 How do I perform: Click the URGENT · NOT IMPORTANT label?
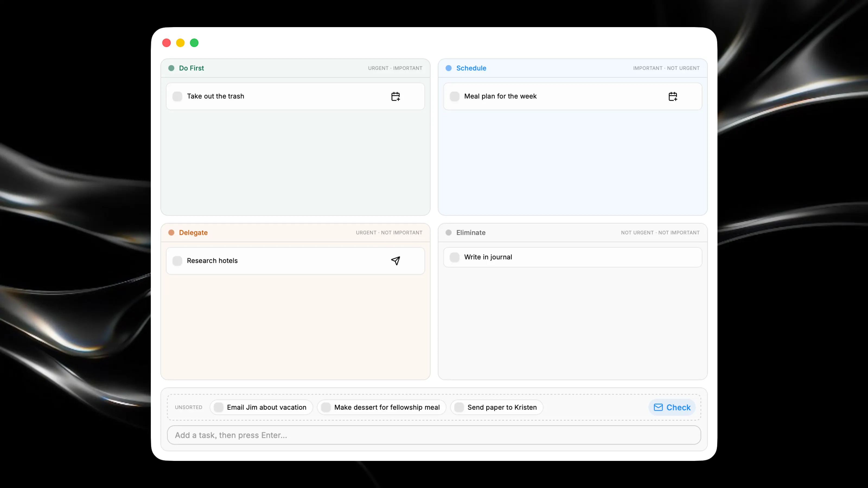(x=389, y=233)
